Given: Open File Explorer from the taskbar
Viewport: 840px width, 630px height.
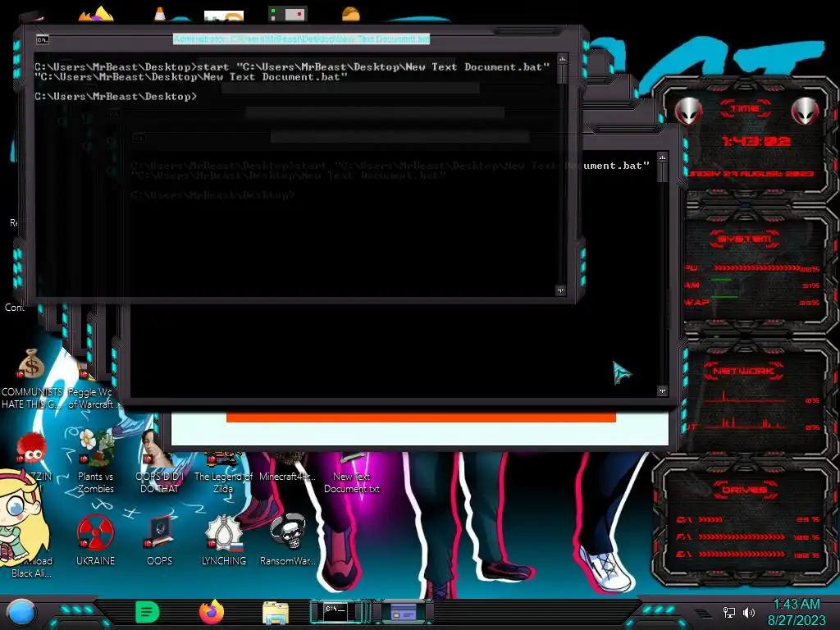Looking at the screenshot, I should tap(276, 613).
